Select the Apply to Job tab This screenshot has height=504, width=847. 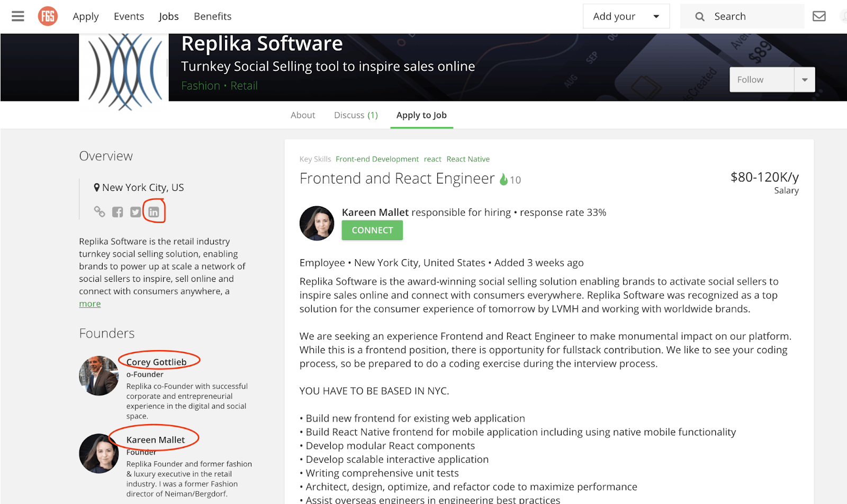[421, 115]
